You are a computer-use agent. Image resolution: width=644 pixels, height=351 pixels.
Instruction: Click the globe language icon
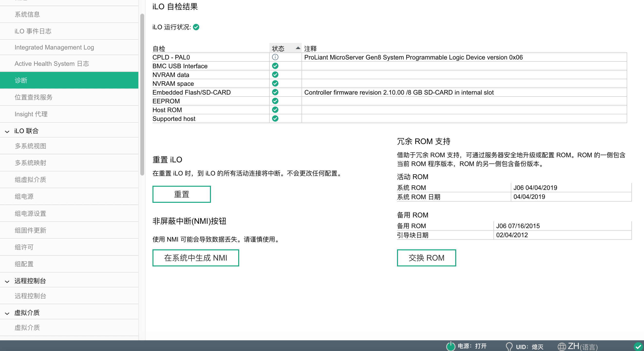point(561,347)
